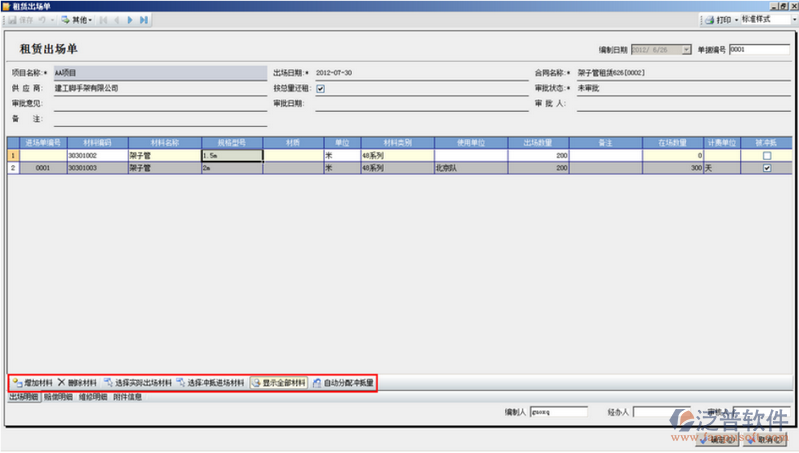Click the 编制人 input field
799x453 pixels.
pyautogui.click(x=559, y=412)
